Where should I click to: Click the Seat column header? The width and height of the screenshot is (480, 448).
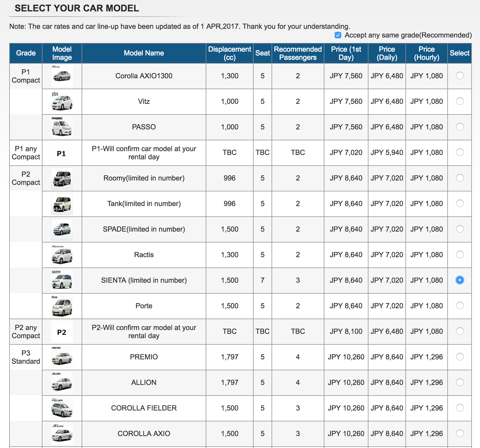(263, 53)
